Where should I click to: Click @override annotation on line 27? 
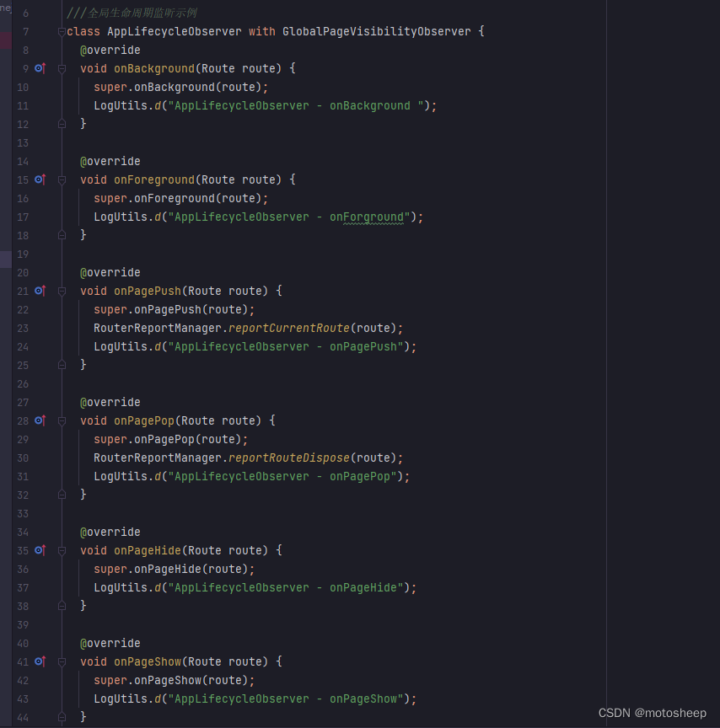(110, 402)
